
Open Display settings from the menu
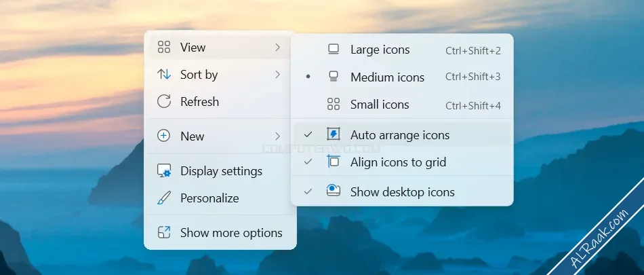[x=220, y=171]
